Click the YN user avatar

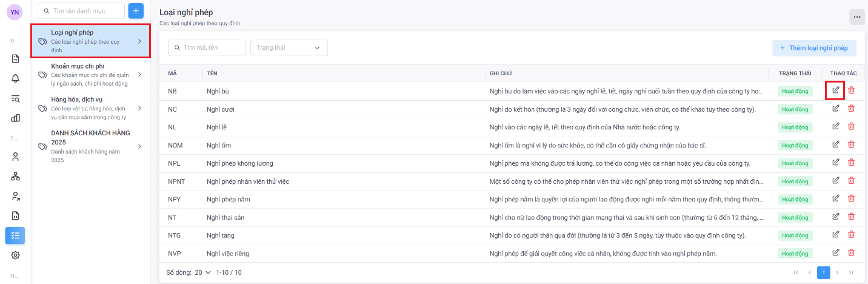tap(15, 12)
